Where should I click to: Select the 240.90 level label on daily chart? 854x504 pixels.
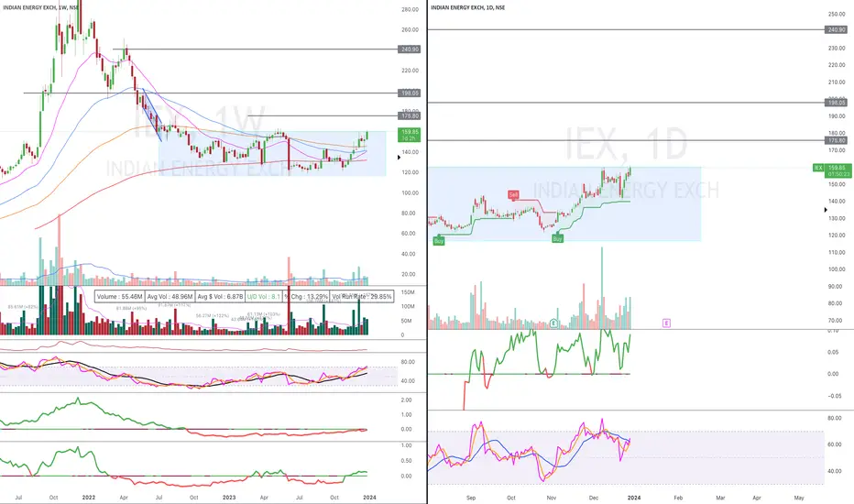(x=837, y=29)
